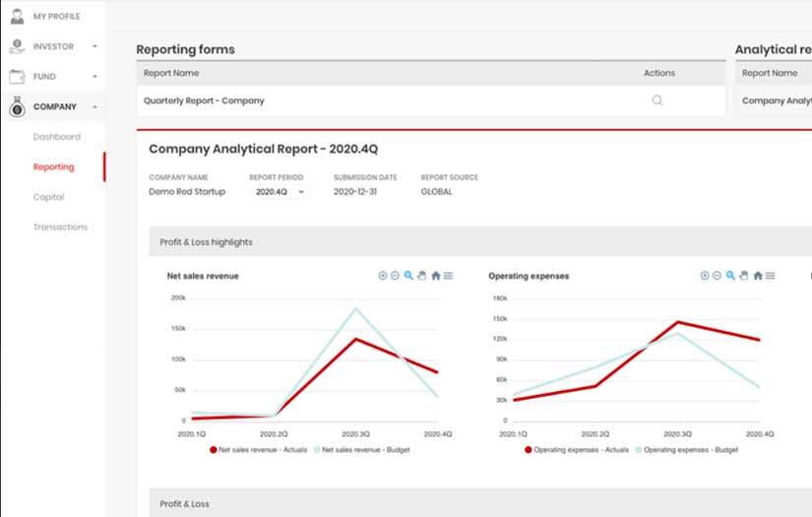Viewport: 812px width, 517px height.
Task: Click the INVESTOR menu label
Action: pyautogui.click(x=53, y=46)
